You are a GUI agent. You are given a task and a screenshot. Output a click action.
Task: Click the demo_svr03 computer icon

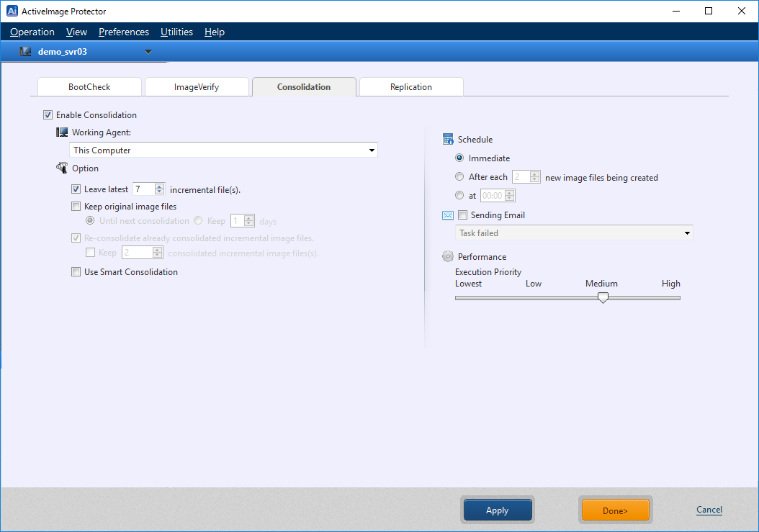(26, 51)
